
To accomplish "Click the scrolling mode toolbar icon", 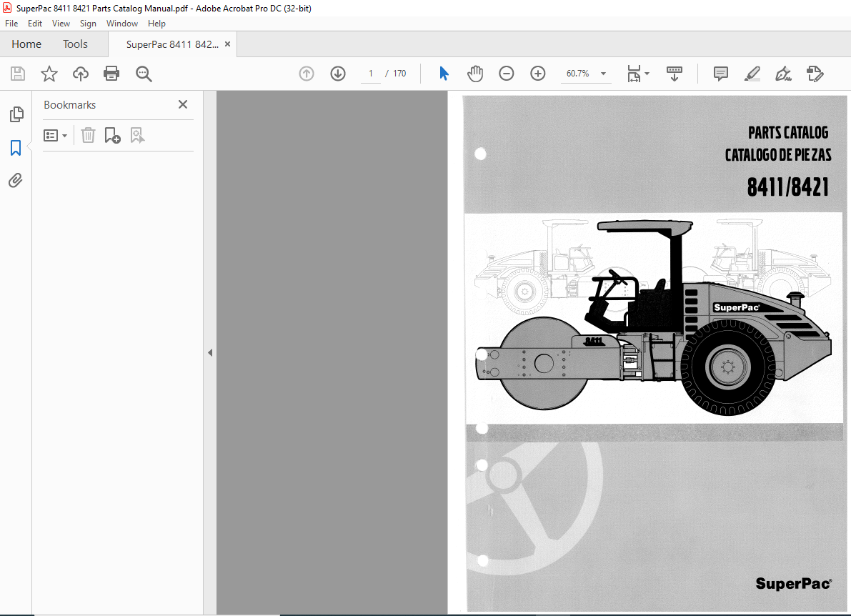I will click(x=674, y=74).
